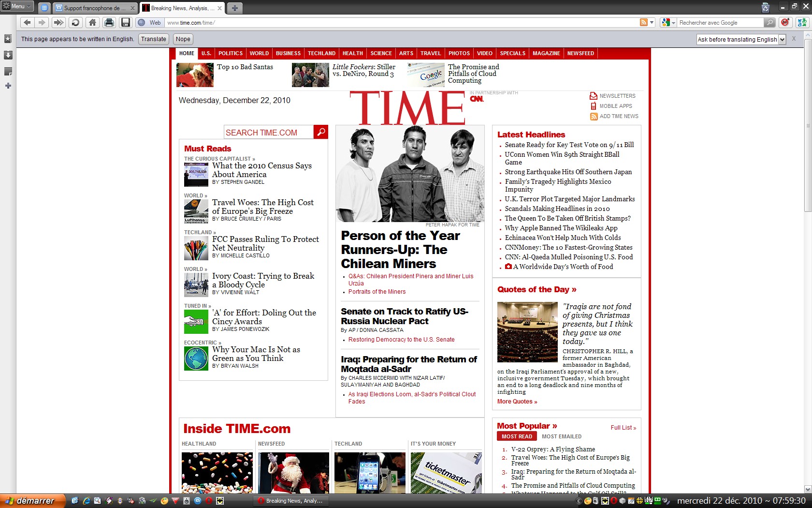
Task: Select the MOST READ tab
Action: 517,436
